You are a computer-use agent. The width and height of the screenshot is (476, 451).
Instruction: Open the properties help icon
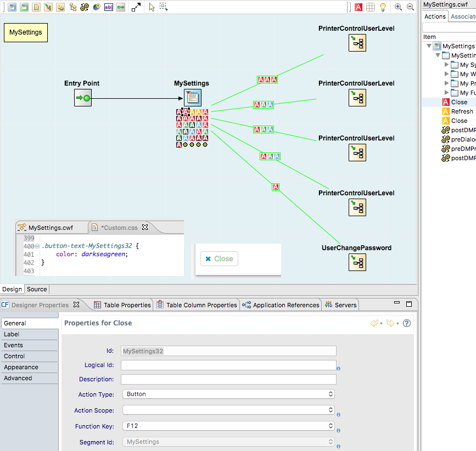point(407,323)
